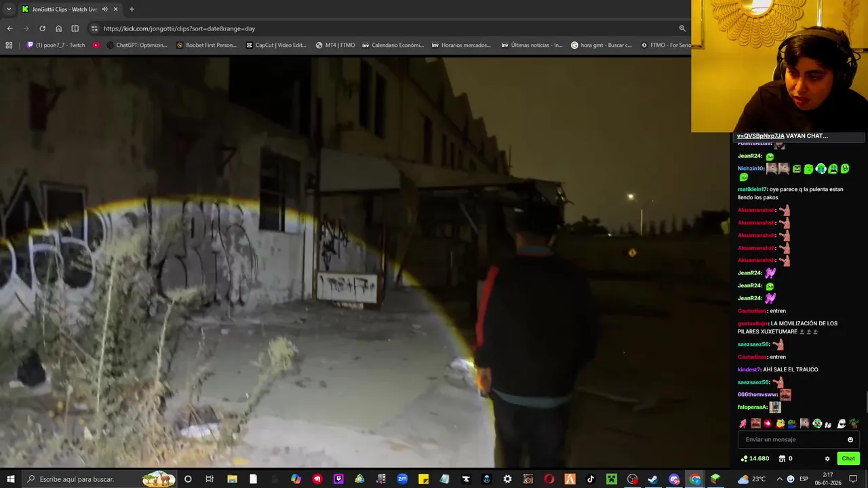Insert the Winnie the Pooh quick emote

(781, 424)
